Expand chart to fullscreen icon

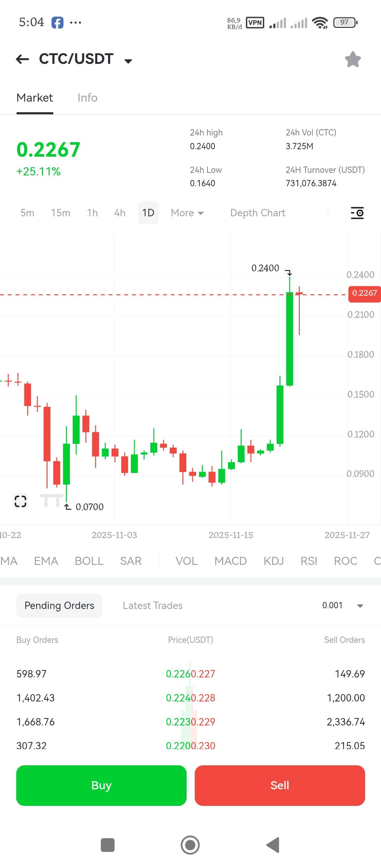(20, 501)
